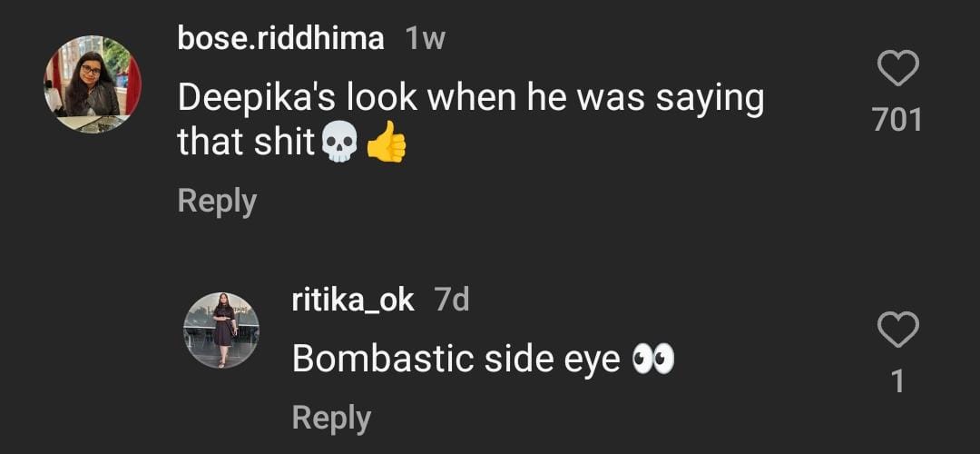Open the ritika_ok username link
Screen dimensions: 980x454
coord(353,301)
